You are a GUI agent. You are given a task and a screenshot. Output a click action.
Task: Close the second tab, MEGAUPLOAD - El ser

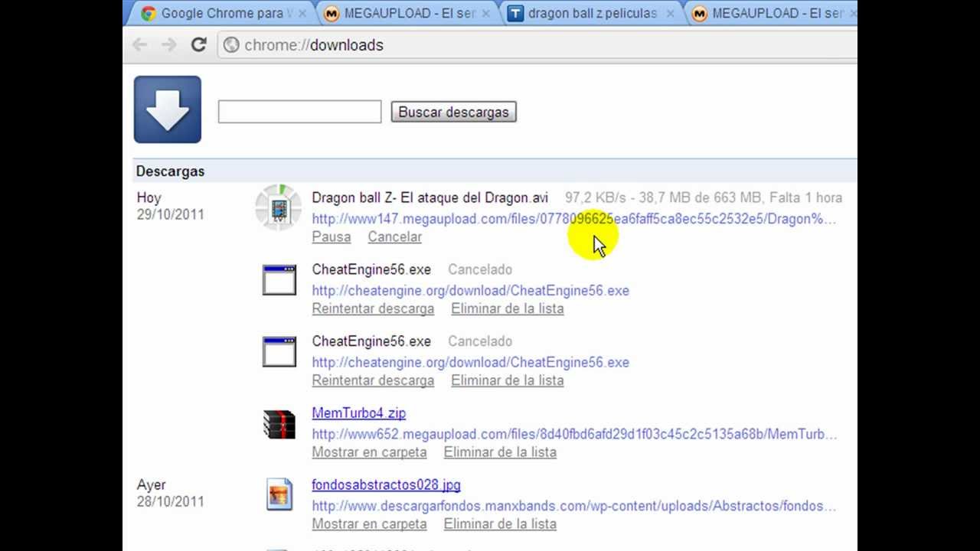(x=485, y=13)
